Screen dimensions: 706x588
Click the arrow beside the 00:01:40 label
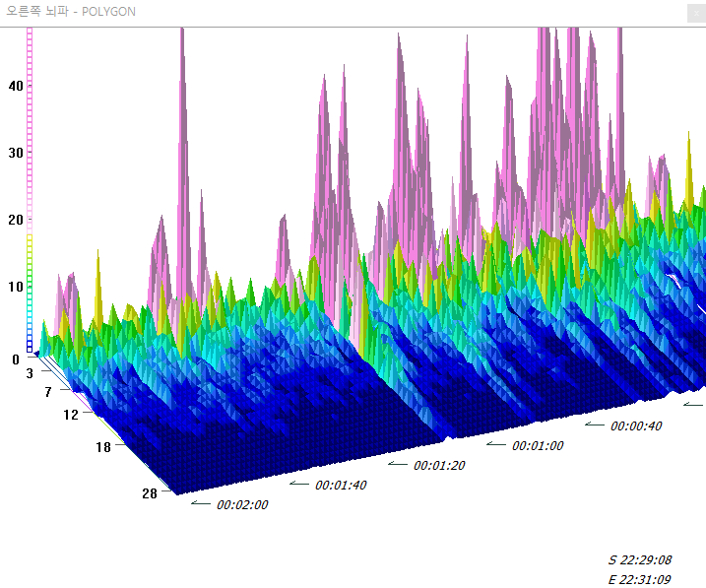click(299, 484)
